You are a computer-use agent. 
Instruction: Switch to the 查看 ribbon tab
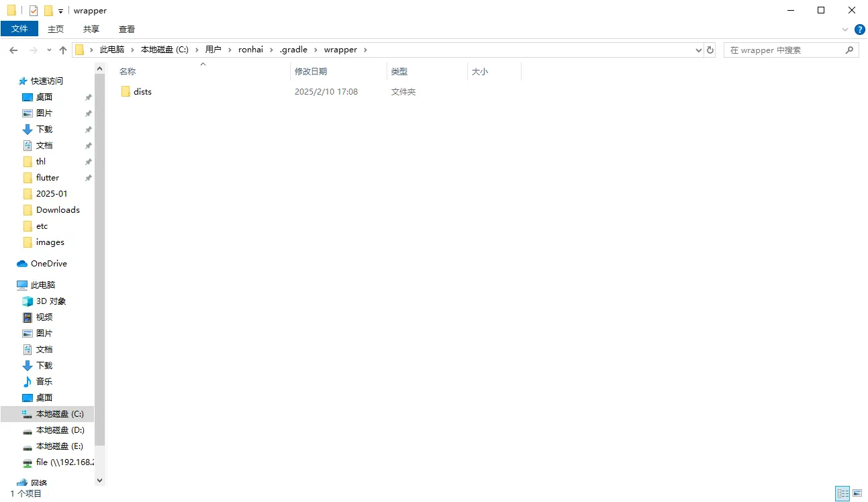pos(127,29)
